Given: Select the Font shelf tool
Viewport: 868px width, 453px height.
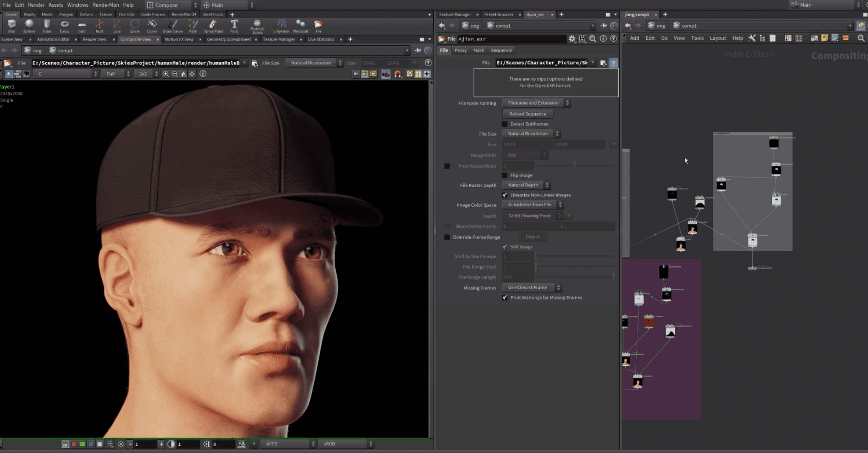Looking at the screenshot, I should (x=234, y=26).
